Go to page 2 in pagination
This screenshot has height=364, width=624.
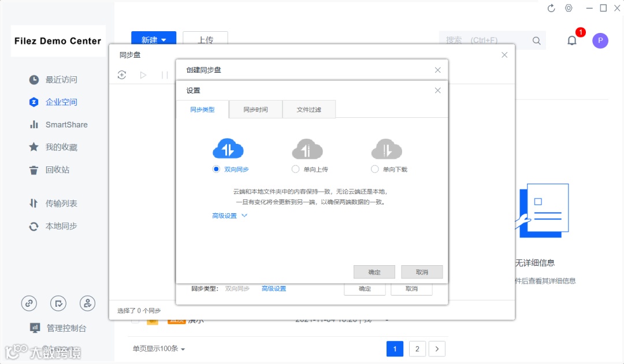[417, 349]
